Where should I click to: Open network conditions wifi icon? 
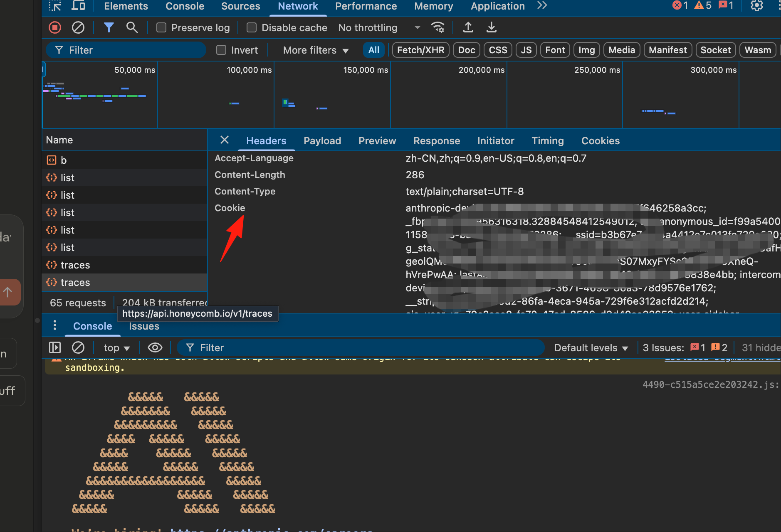point(438,27)
